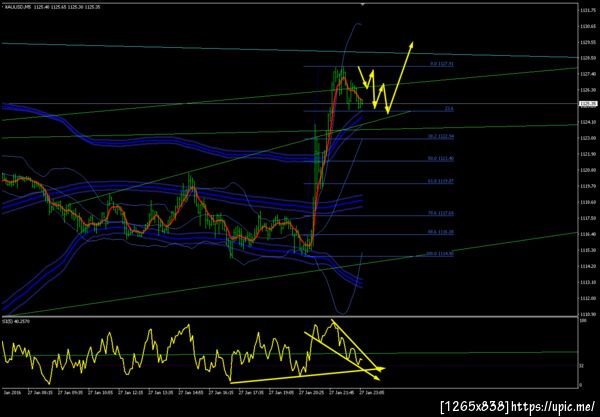Image resolution: width=600 pixels, height=417 pixels.
Task: Select the 78.6 Fibonacci level label
Action: point(441,213)
